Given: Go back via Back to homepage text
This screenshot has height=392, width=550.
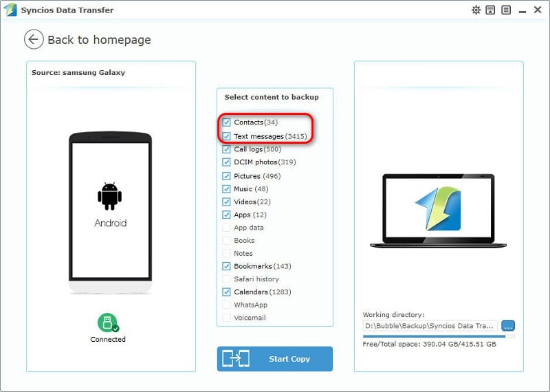Looking at the screenshot, I should [99, 40].
